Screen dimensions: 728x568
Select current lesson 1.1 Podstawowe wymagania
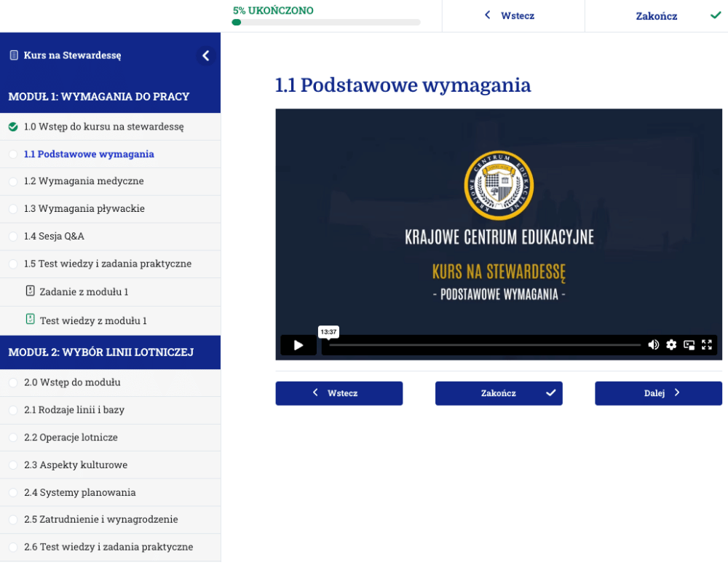(110, 154)
